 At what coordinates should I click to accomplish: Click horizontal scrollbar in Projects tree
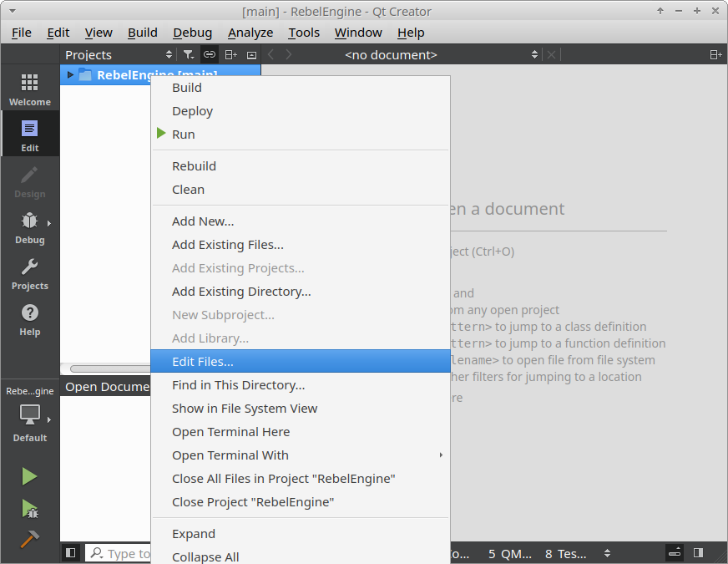click(110, 368)
